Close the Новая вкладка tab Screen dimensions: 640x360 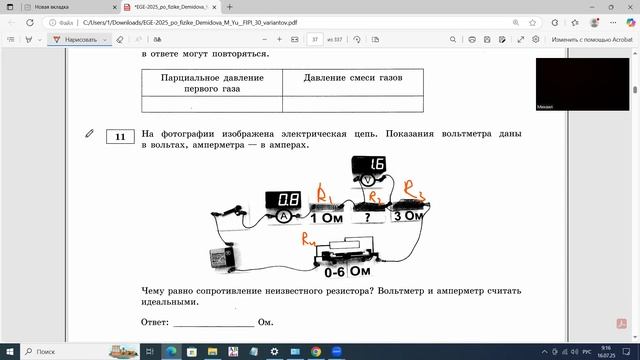[x=115, y=7]
